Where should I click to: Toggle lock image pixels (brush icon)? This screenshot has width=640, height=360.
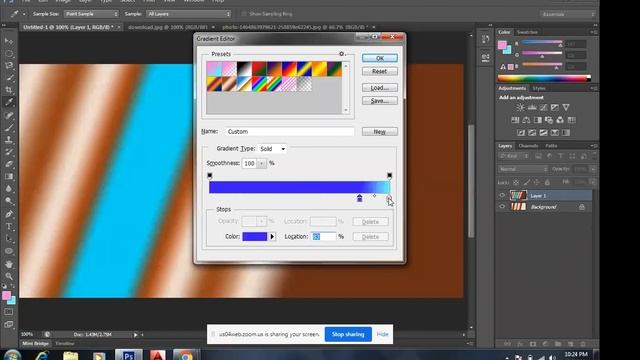pos(527,182)
